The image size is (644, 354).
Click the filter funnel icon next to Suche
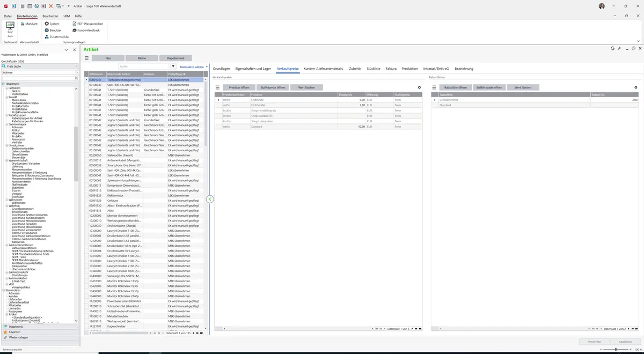[x=173, y=67]
